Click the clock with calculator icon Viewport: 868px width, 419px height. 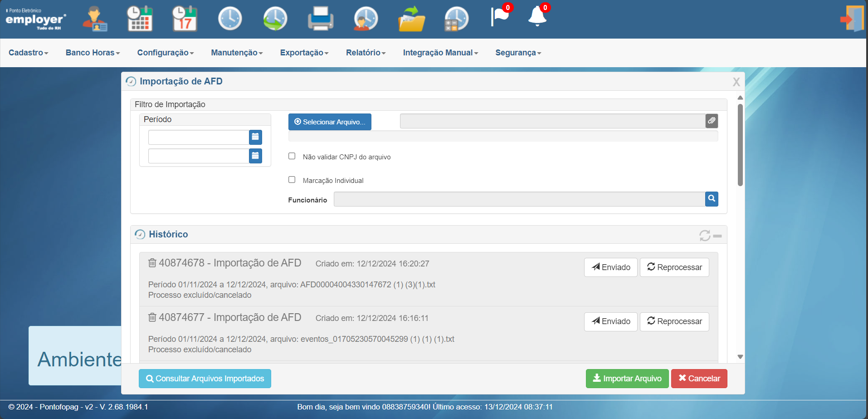pyautogui.click(x=456, y=19)
